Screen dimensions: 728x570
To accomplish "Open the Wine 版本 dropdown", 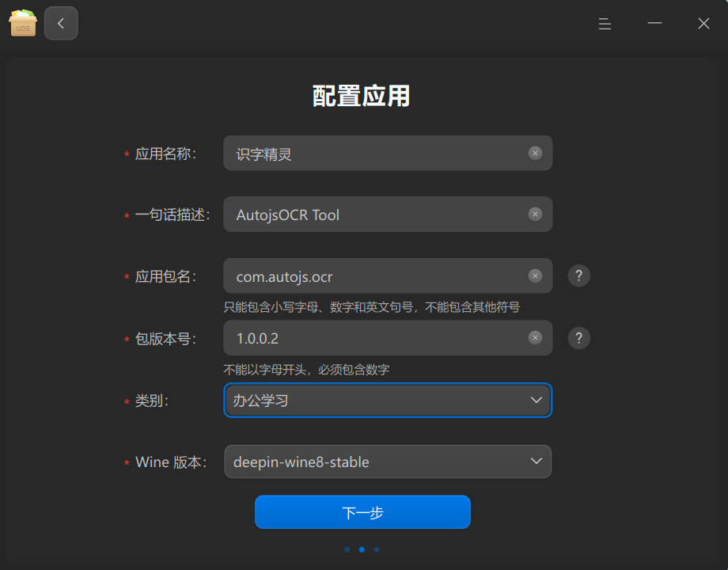I will (x=388, y=462).
